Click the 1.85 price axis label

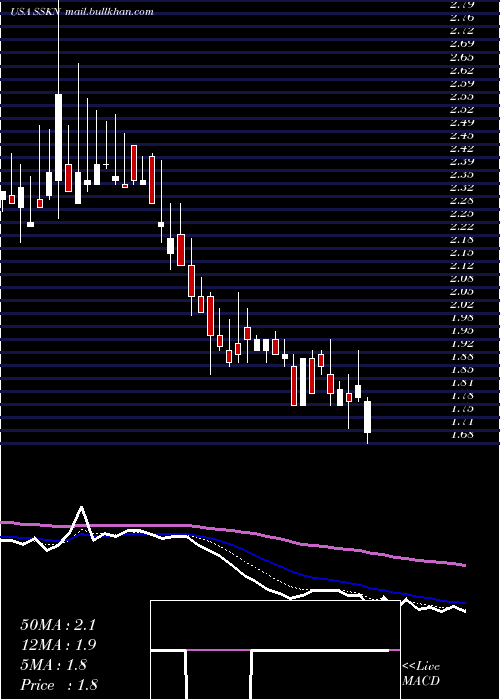[x=461, y=370]
